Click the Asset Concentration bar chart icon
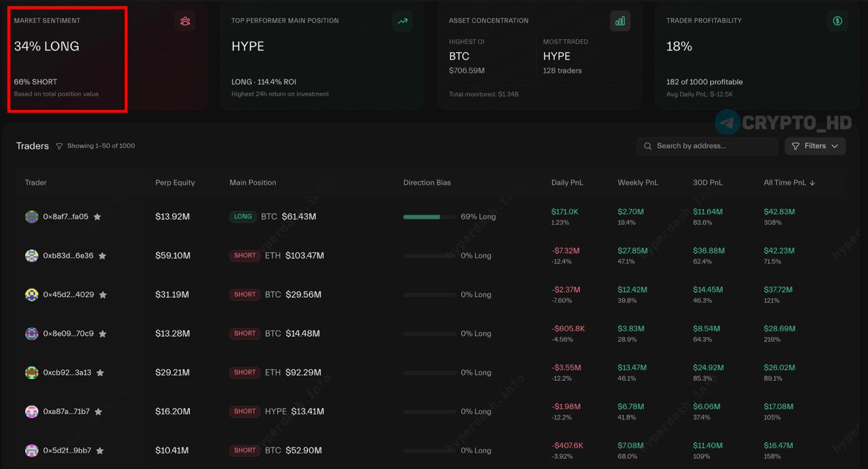 (x=620, y=21)
